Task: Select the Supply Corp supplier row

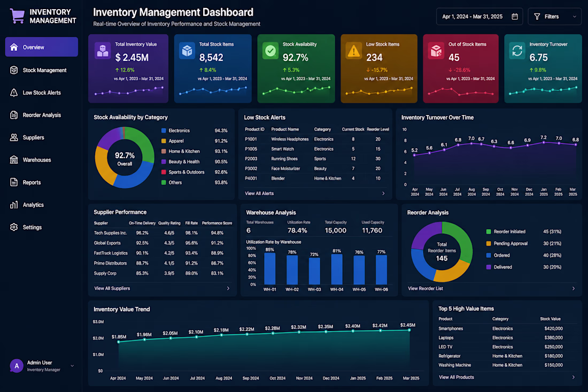Action: 163,273
